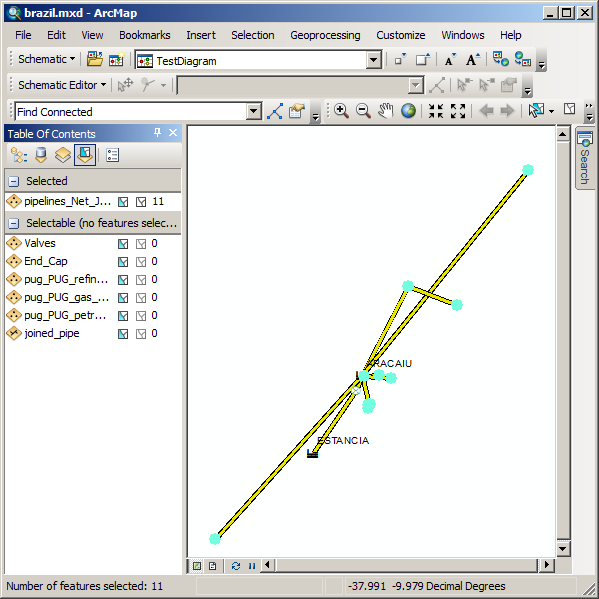599x599 pixels.
Task: Open the File menu
Action: coord(23,35)
